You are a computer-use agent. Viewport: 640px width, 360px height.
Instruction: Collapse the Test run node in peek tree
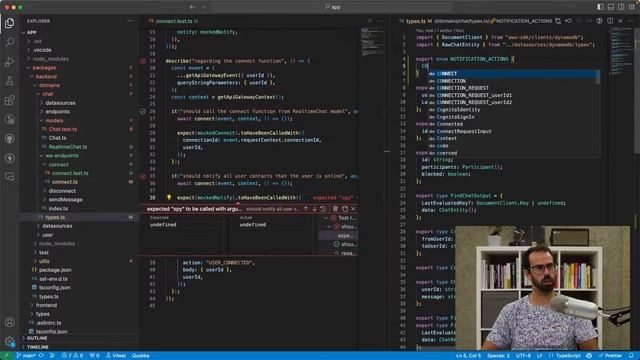click(326, 218)
